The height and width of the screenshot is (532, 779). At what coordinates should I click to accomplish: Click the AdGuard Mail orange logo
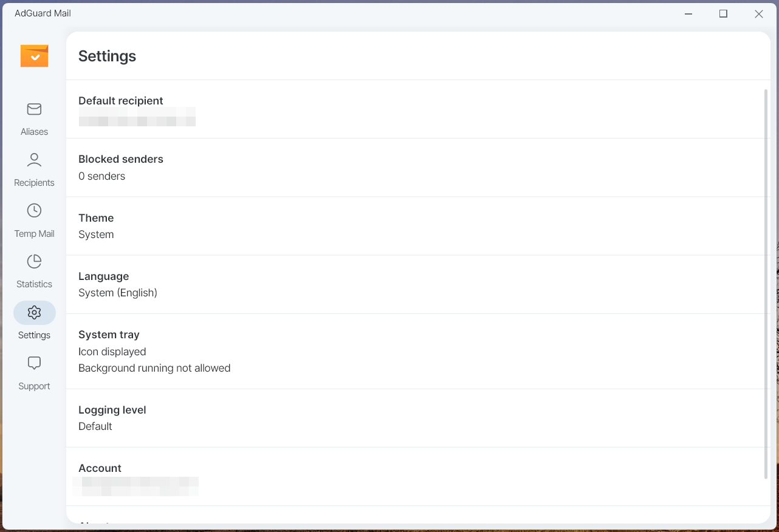[34, 56]
